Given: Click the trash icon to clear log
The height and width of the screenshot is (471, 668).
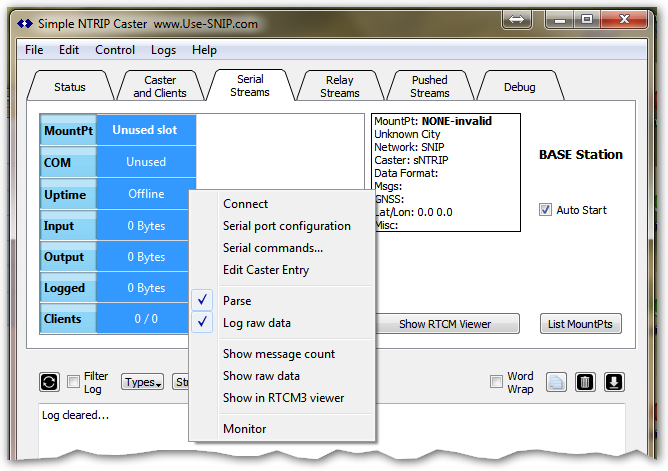Looking at the screenshot, I should point(586,381).
